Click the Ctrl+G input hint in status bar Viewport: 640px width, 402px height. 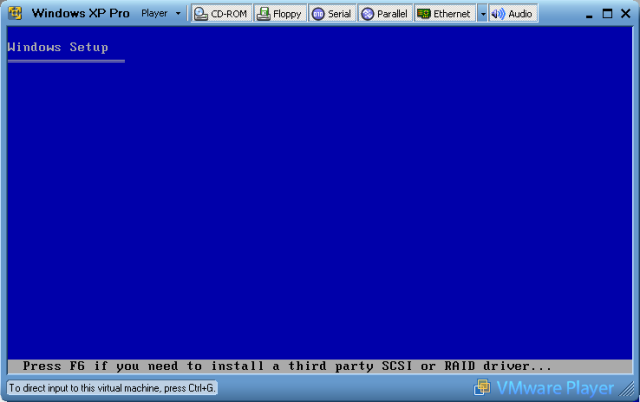click(x=112, y=388)
